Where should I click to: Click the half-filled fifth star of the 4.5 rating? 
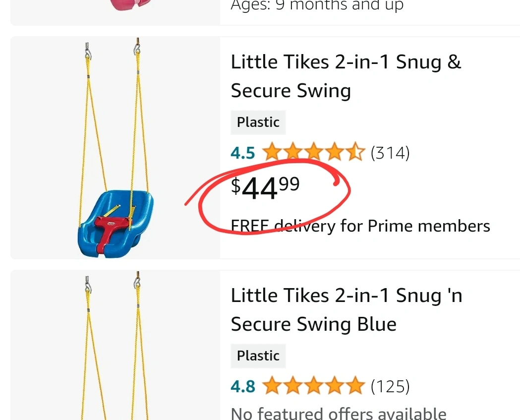355,152
